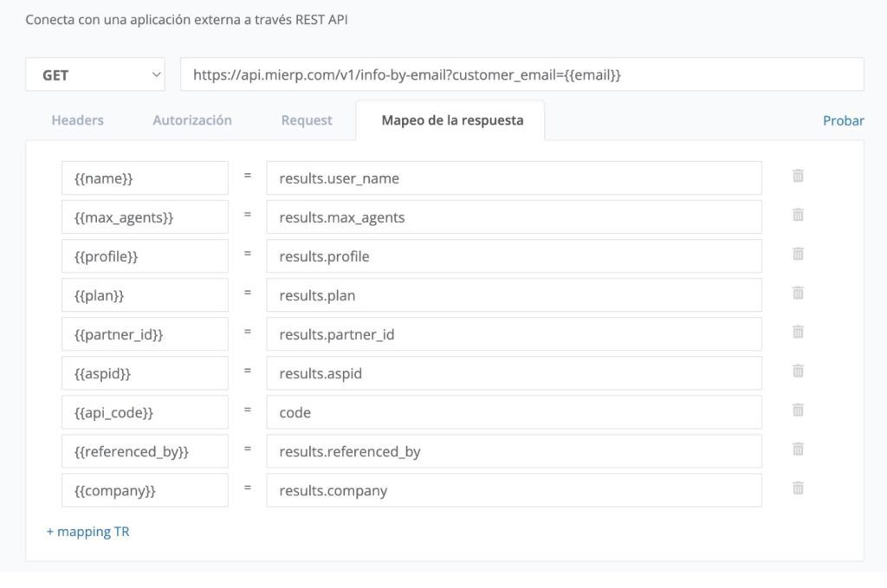Trash the {{referenced_by}} mapping row
This screenshot has height=588, width=887.
[798, 449]
